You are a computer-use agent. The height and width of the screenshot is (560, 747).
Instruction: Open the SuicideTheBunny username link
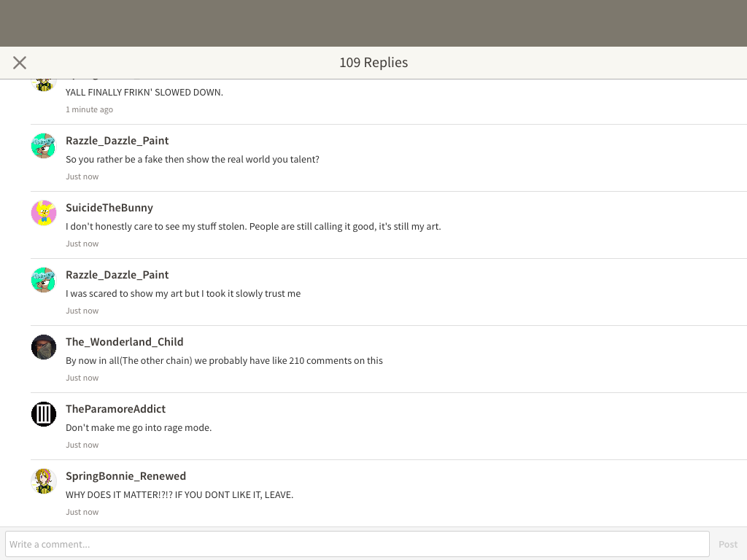[x=109, y=208]
